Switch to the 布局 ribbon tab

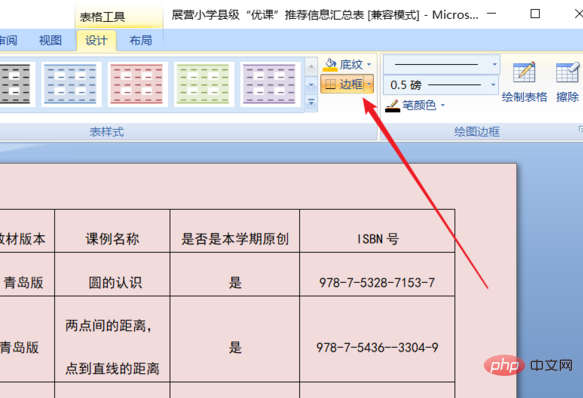[x=141, y=40]
